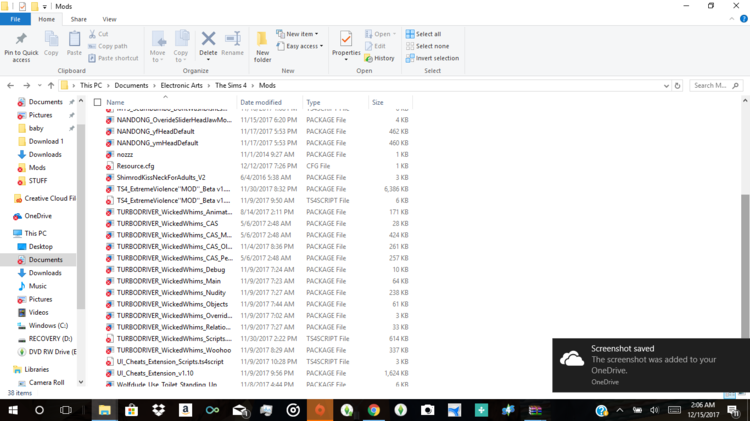Expand the address bar history dropdown
The width and height of the screenshot is (750, 421).
tap(666, 86)
